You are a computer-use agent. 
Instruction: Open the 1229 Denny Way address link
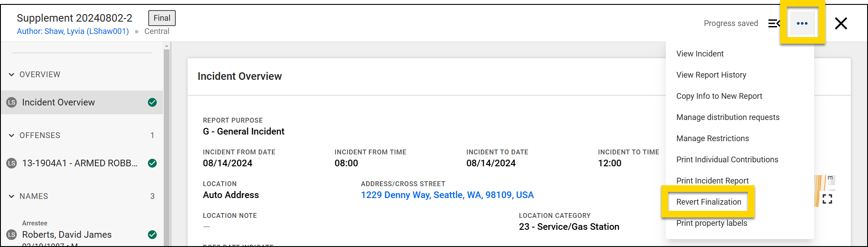447,195
